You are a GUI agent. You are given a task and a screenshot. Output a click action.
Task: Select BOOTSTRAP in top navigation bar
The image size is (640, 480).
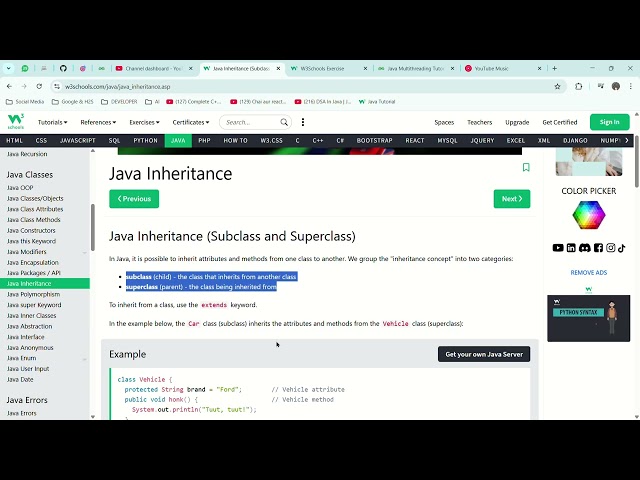point(374,140)
